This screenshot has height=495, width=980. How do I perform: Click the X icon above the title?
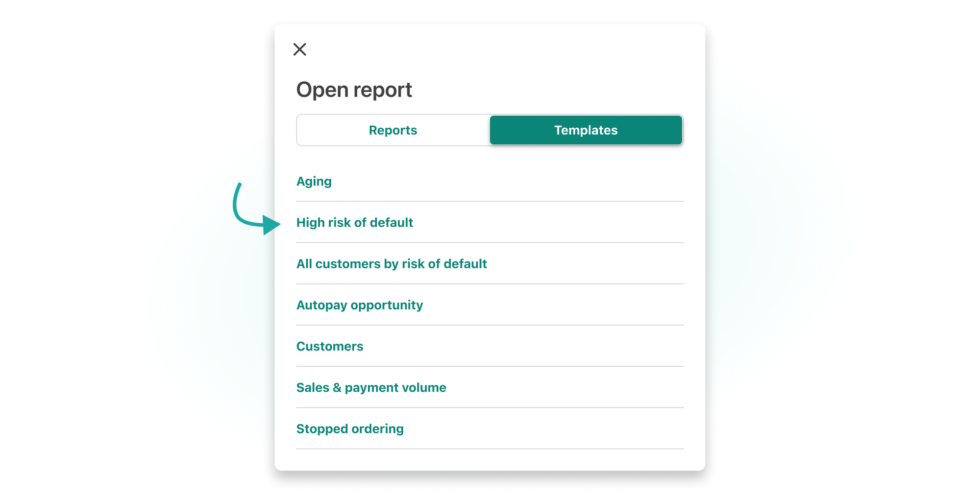[x=299, y=49]
